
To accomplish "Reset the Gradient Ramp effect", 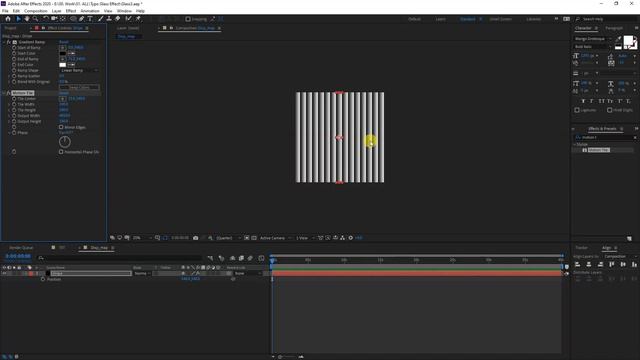I will 64,42.
